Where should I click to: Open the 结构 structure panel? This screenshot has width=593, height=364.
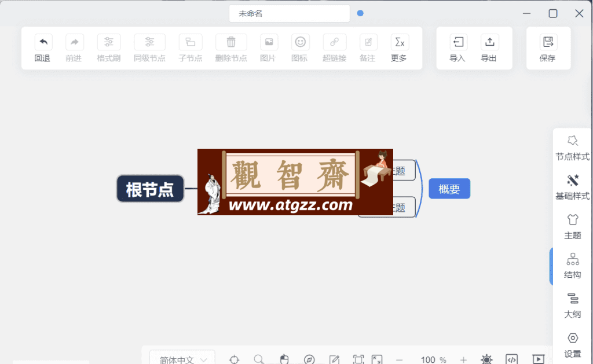[x=572, y=266]
